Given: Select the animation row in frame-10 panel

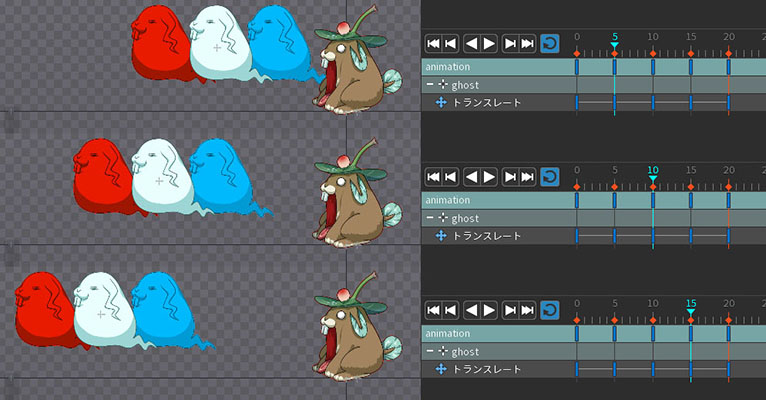Looking at the screenshot, I should tap(594, 200).
